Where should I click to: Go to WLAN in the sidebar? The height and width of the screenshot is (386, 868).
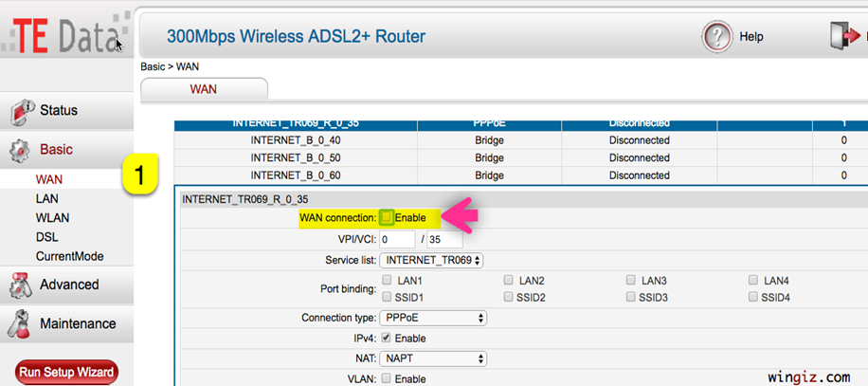pos(52,218)
